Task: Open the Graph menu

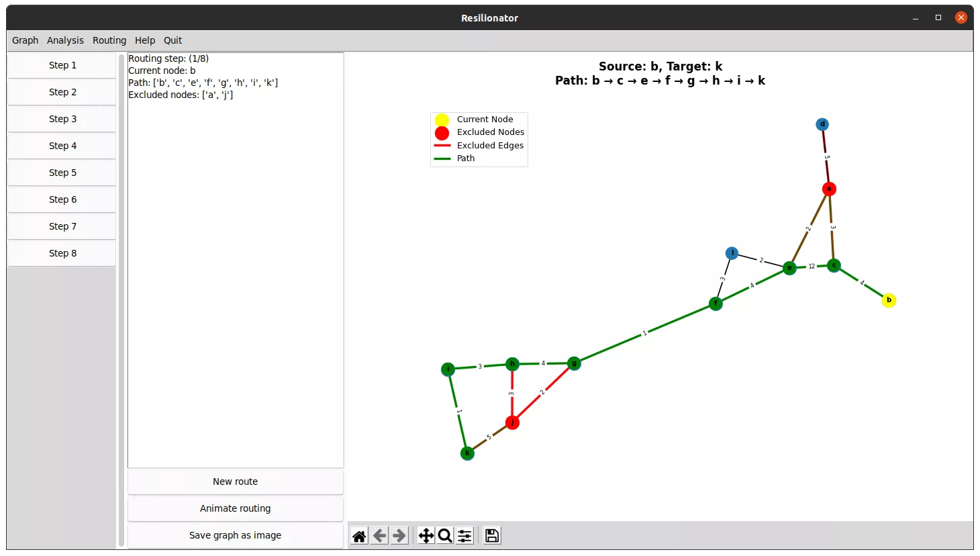Action: tap(26, 40)
